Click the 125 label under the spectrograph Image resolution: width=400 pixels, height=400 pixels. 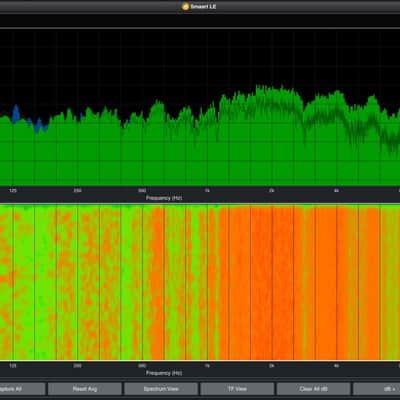(x=13, y=366)
